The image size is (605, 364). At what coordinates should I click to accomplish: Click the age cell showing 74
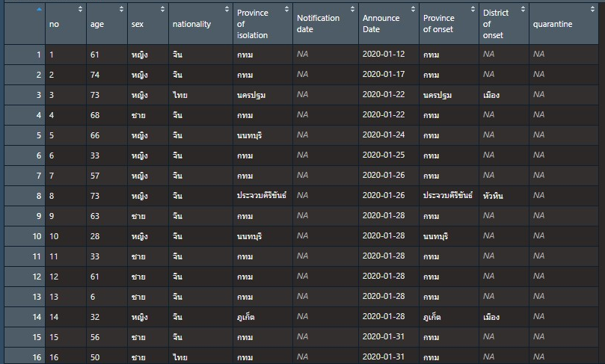[x=97, y=74]
